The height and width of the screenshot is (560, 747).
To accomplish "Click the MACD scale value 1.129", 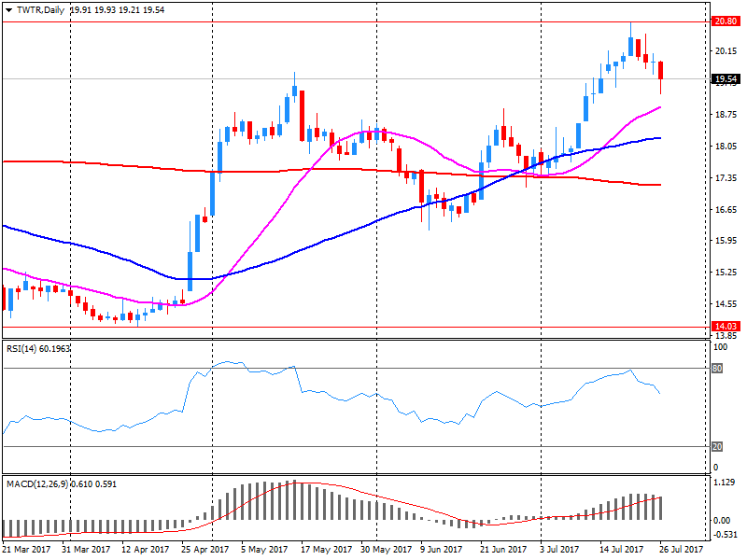I will tap(725, 483).
